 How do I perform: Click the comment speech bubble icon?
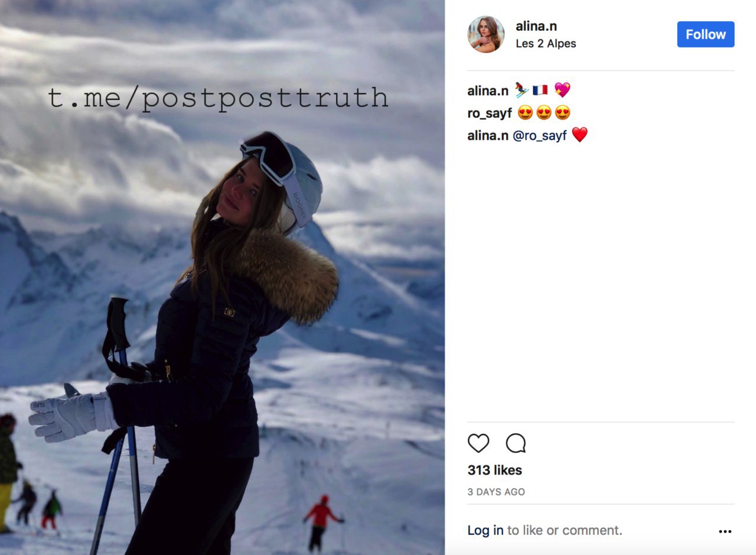point(516,443)
